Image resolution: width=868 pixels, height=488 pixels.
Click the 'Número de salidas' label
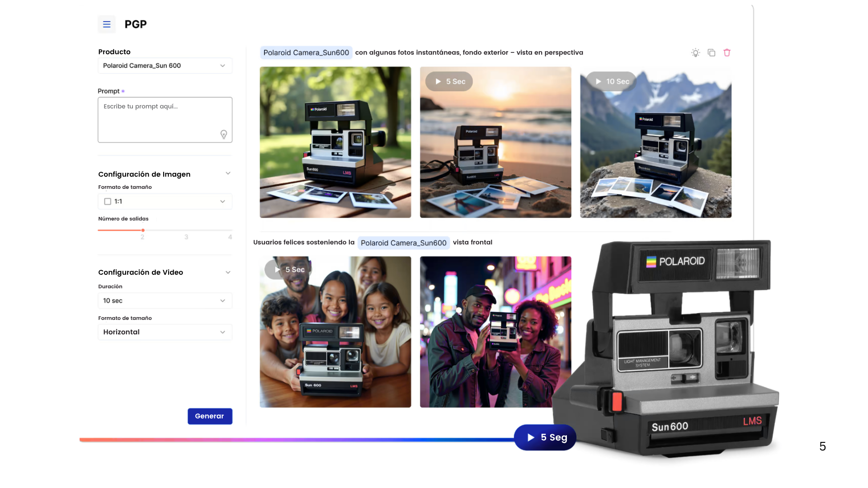click(x=123, y=219)
